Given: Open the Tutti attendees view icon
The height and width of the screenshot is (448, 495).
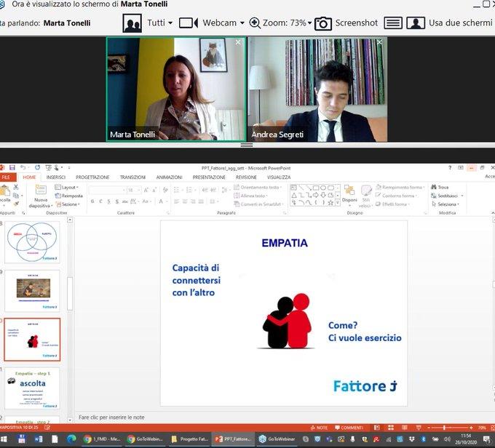Looking at the screenshot, I should 132,23.
